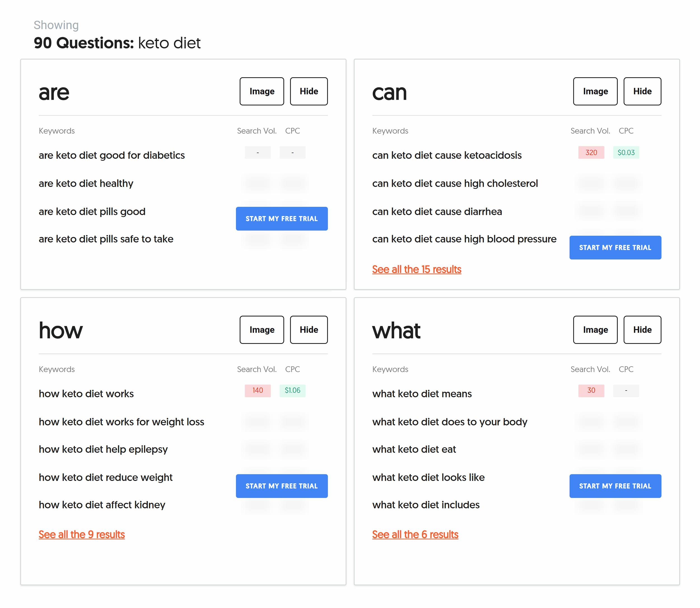Click CPC column header in 'can' card

coord(626,131)
